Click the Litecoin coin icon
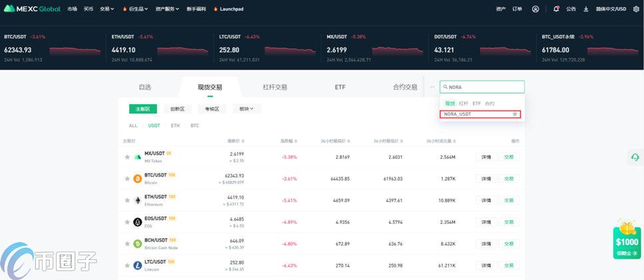 (x=138, y=265)
